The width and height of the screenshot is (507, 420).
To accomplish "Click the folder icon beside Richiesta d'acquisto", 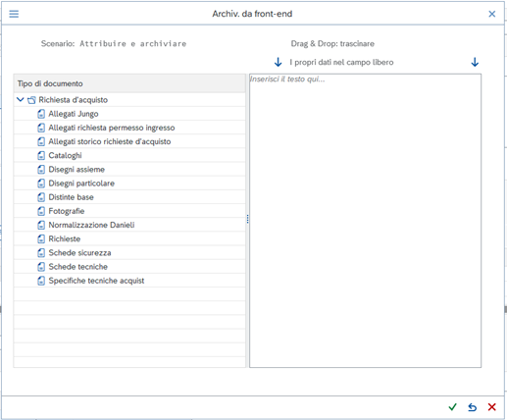I will [x=31, y=100].
